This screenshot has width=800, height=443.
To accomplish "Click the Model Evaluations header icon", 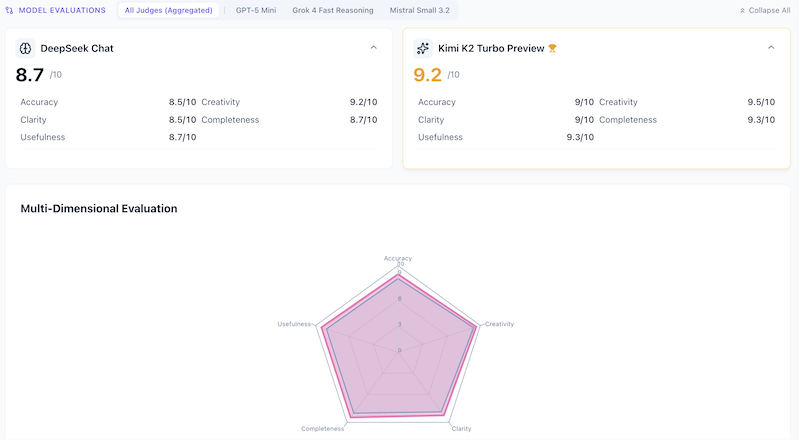I will pyautogui.click(x=10, y=10).
